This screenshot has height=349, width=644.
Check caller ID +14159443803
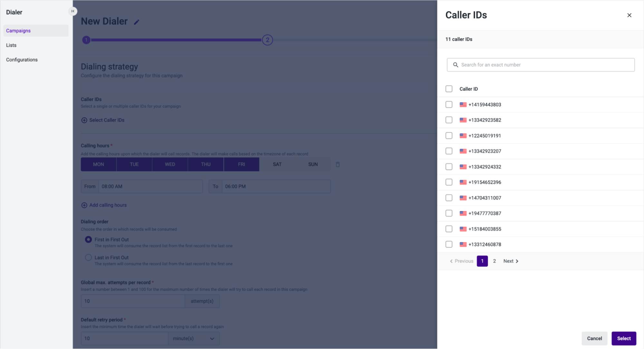click(x=449, y=105)
